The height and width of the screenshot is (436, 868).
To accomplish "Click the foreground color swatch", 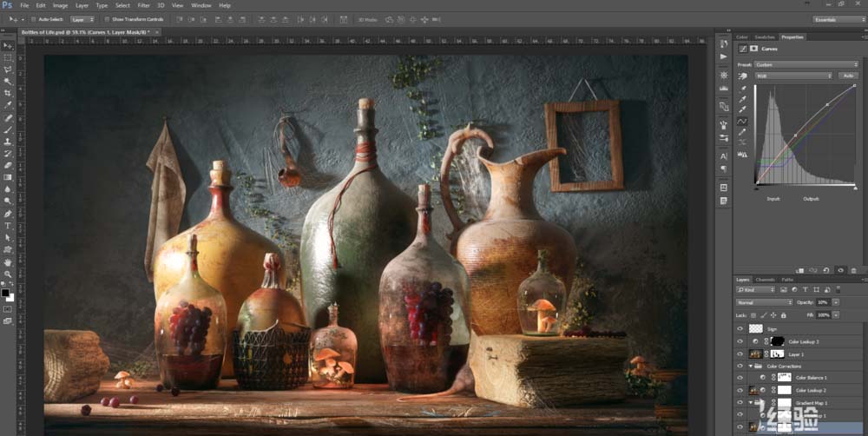I will pyautogui.click(x=5, y=293).
